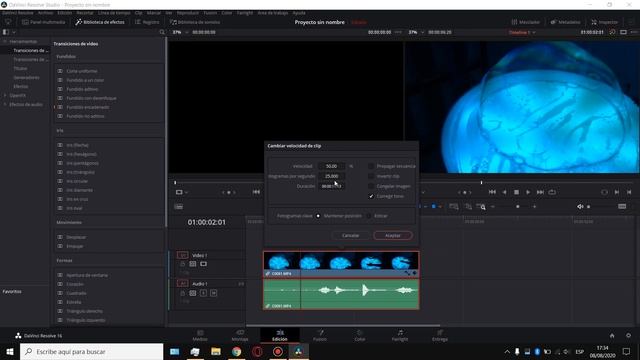Switch to the Color page tab
The image size is (640, 360).
click(360, 336)
